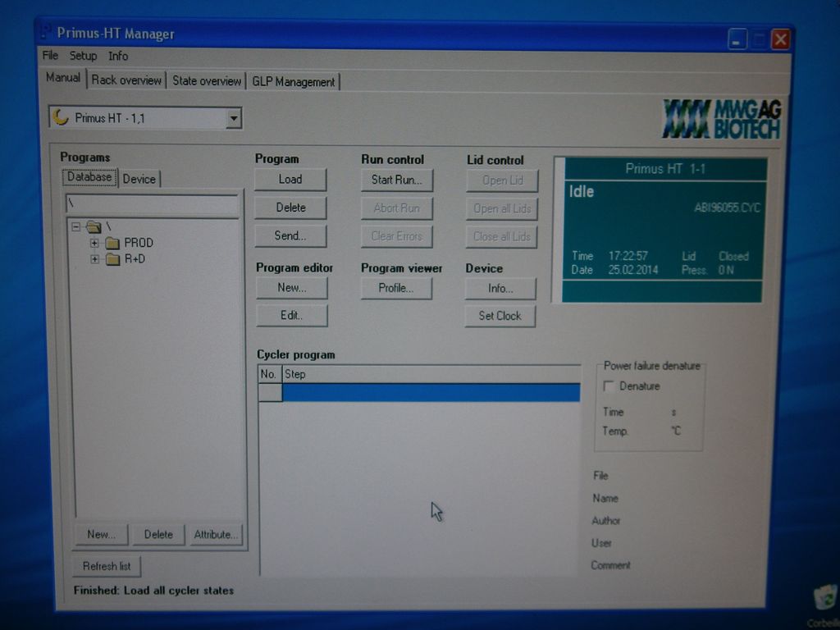
Task: Select the Database programs tab
Action: [x=89, y=177]
